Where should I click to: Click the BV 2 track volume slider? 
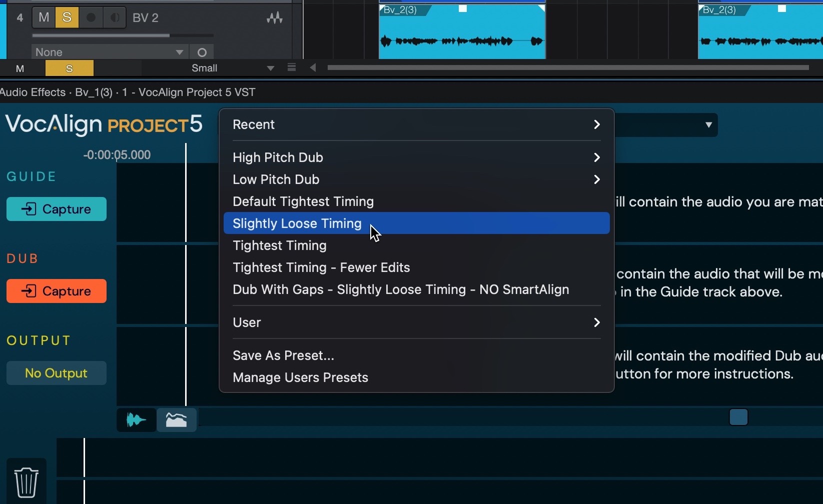(123, 35)
